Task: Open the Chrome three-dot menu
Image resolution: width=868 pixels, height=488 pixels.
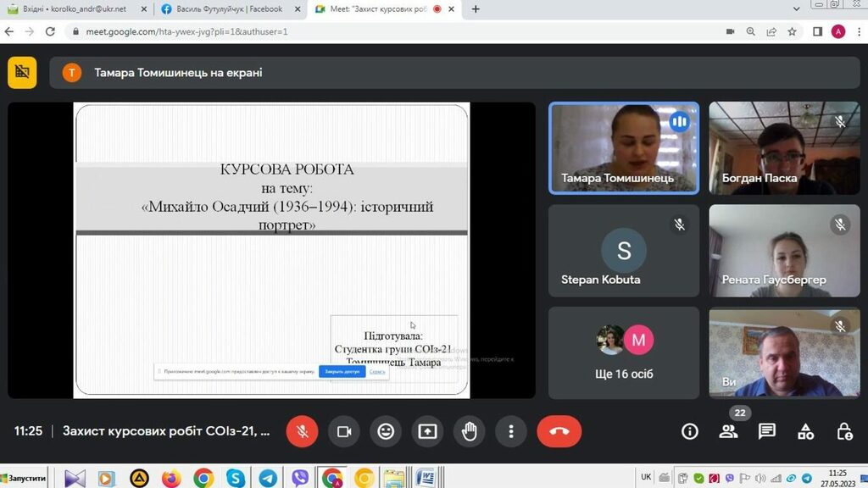Action: pyautogui.click(x=856, y=31)
